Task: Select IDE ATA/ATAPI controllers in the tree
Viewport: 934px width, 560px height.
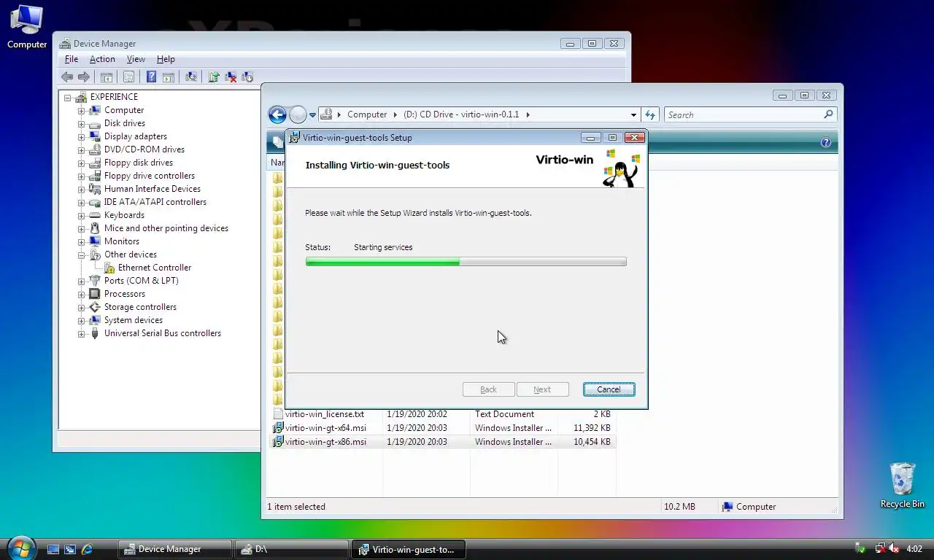Action: [x=155, y=202]
